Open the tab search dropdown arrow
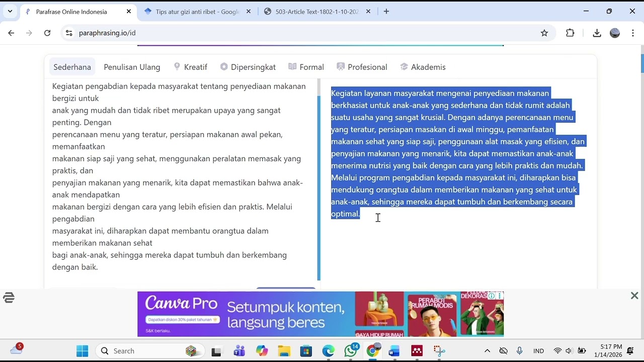The width and height of the screenshot is (644, 362). coord(10,11)
